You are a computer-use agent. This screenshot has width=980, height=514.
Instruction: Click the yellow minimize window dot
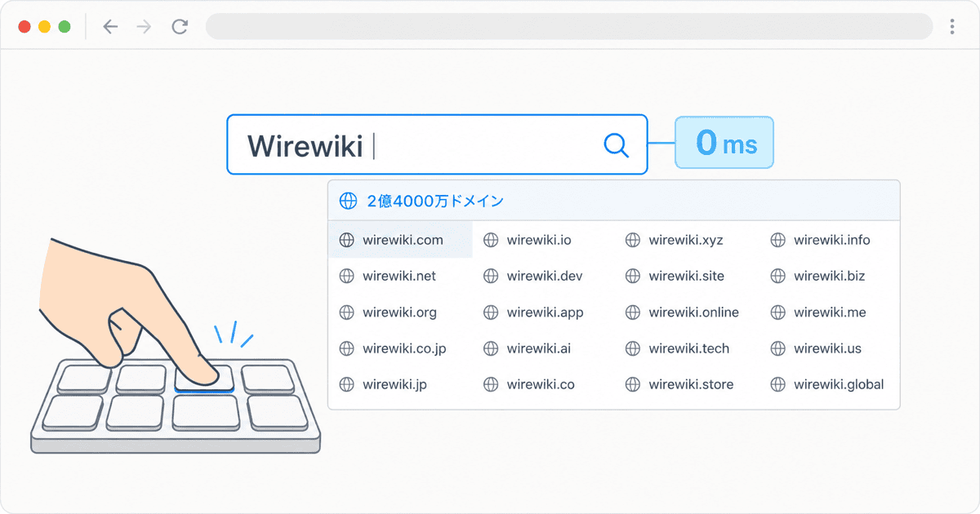coord(44,27)
